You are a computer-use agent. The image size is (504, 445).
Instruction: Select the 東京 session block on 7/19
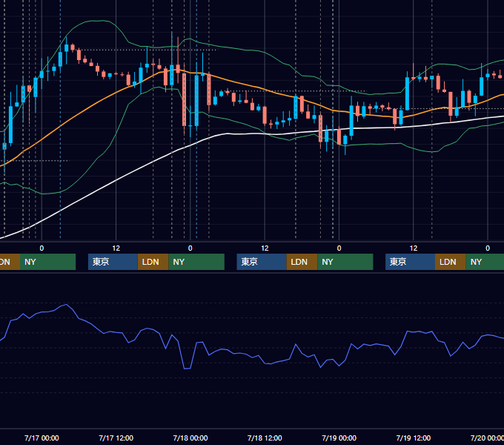410,262
